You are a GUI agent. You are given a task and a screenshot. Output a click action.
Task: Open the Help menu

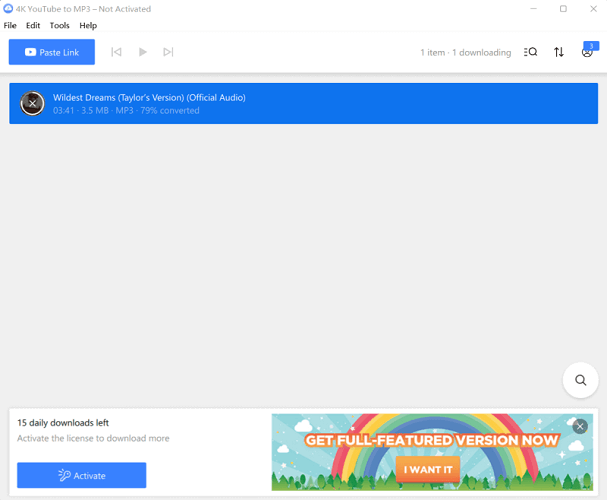[x=88, y=26]
